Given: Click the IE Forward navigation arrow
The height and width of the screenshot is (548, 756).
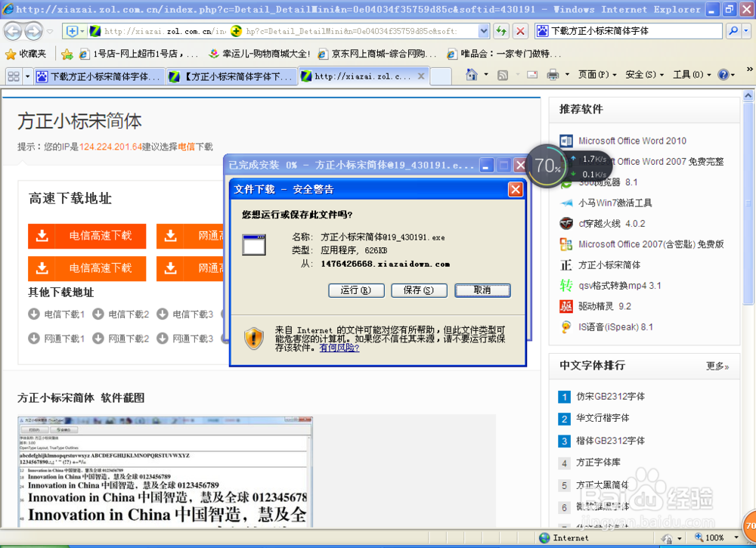Looking at the screenshot, I should click(33, 32).
